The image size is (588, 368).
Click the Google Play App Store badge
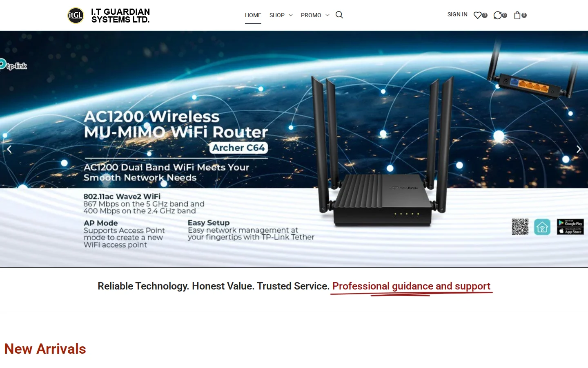570,227
